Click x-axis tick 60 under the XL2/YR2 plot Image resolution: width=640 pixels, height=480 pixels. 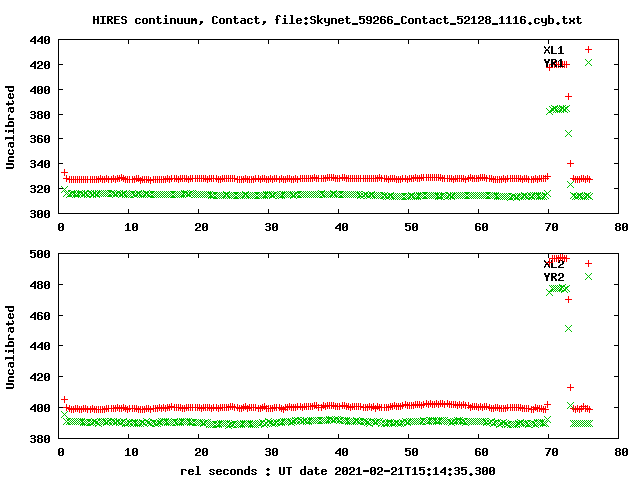pyautogui.click(x=481, y=453)
